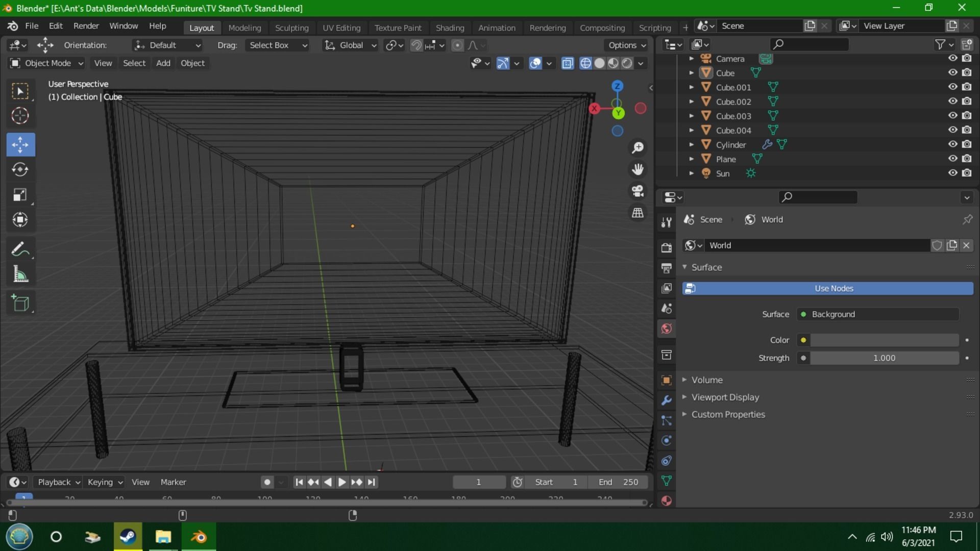Open the View Layer properties tab
The width and height of the screenshot is (980, 551).
click(666, 288)
